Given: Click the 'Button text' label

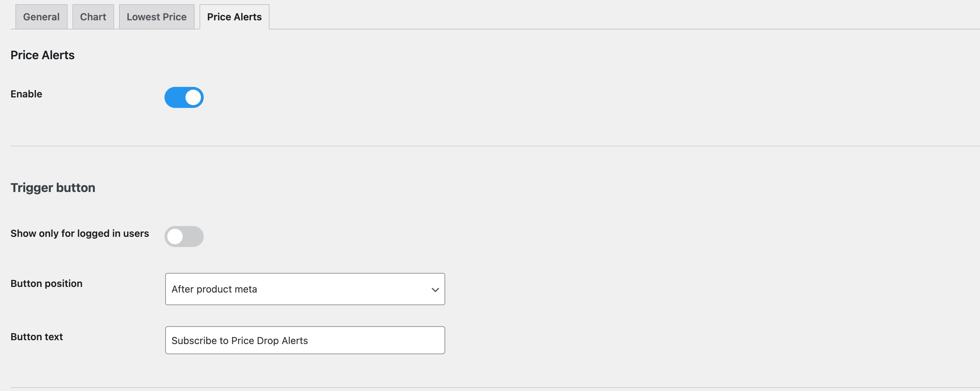Looking at the screenshot, I should [36, 337].
